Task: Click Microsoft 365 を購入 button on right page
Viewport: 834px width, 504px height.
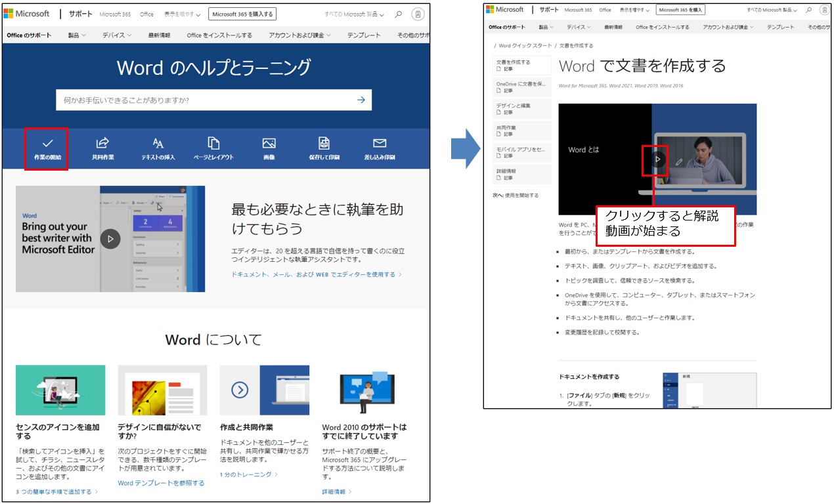Action: 681,10
